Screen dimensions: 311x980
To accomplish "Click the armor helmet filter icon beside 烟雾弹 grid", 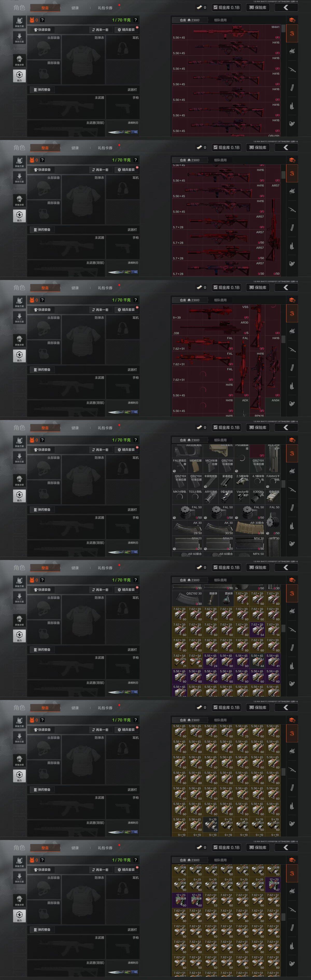I will coord(292,611).
